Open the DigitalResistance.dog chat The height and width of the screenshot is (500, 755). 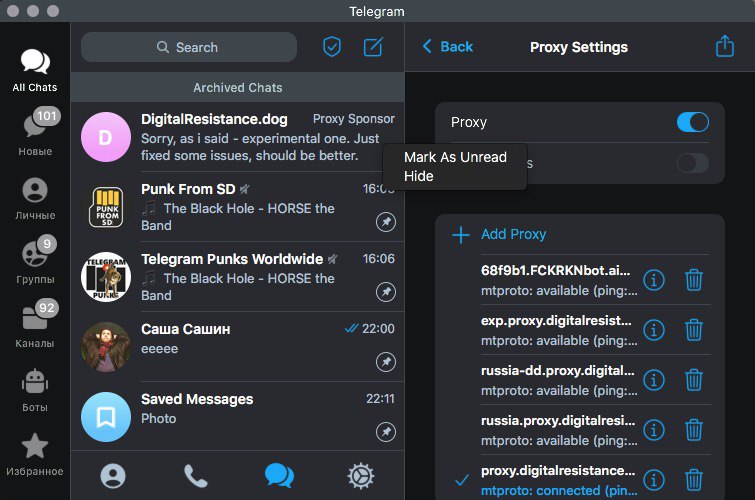pyautogui.click(x=238, y=137)
